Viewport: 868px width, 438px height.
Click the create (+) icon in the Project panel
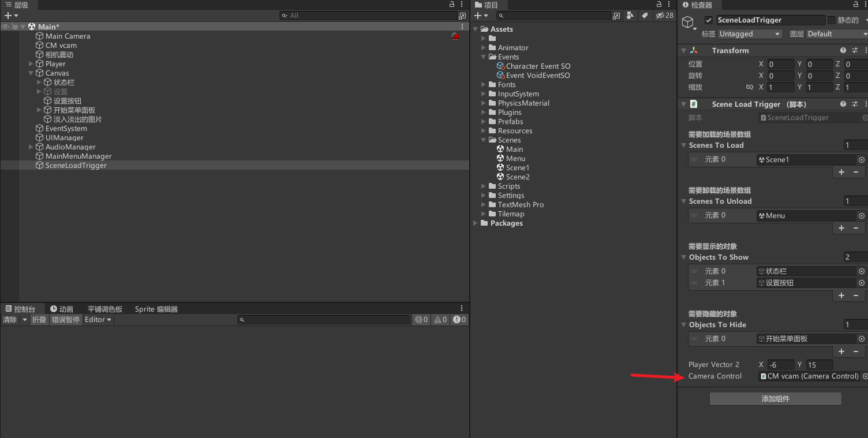(x=477, y=15)
